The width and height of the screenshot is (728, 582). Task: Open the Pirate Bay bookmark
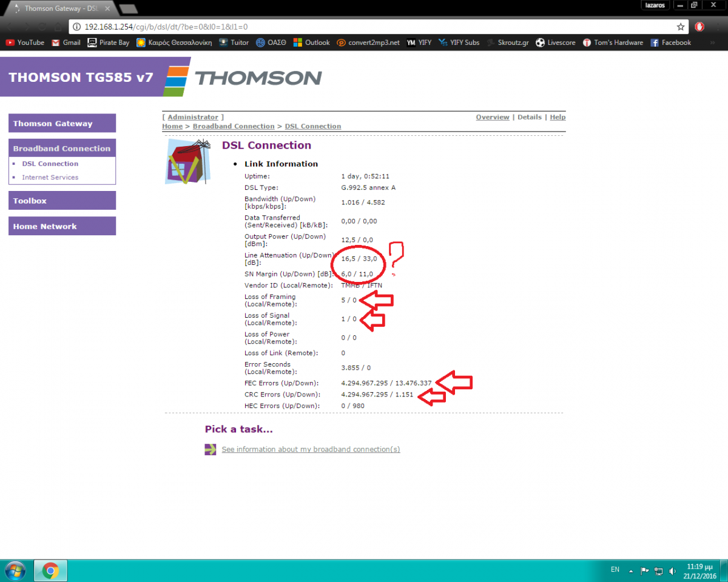click(109, 42)
